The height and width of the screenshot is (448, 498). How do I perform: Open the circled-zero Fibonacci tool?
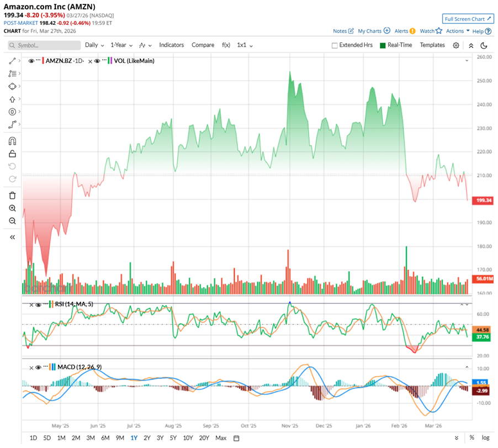point(12,112)
